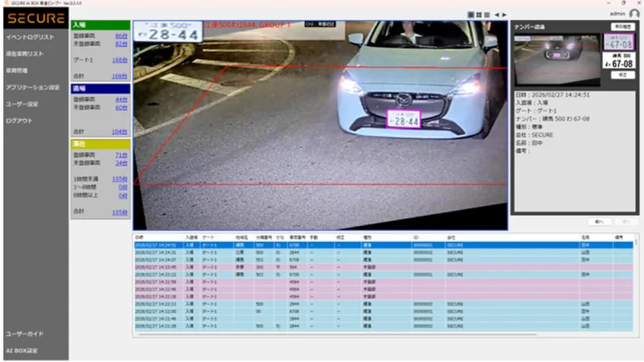Screen dimensions: 644x362
Task: Click the 修正 button under plate 67-08
Action: (x=623, y=74)
